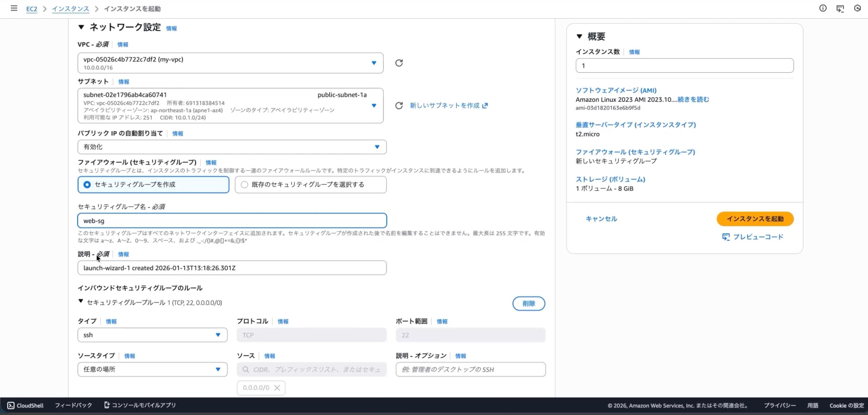Image resolution: width=868 pixels, height=415 pixels.
Task: Open the navigation hamburger menu
Action: click(x=14, y=8)
